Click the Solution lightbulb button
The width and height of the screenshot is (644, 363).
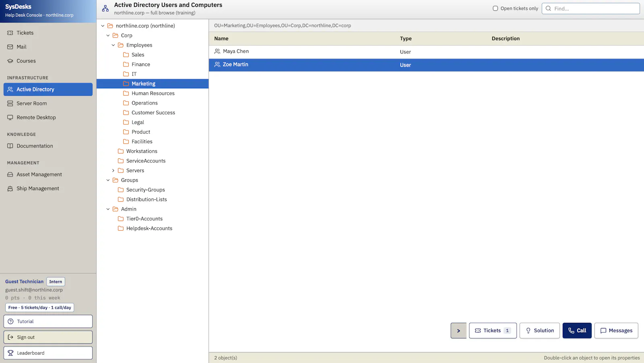coord(539,330)
